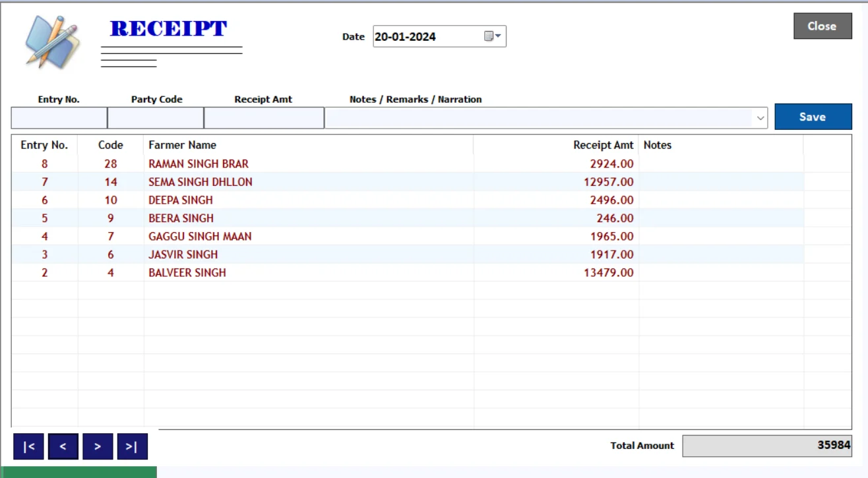Go to next record navigation button
Viewport: 868px width, 478px height.
tap(97, 446)
